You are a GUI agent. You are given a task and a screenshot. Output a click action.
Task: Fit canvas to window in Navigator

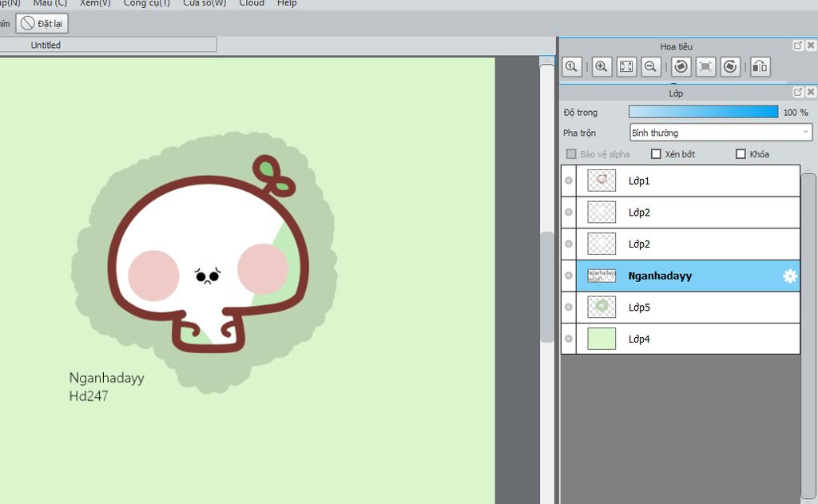click(x=626, y=67)
